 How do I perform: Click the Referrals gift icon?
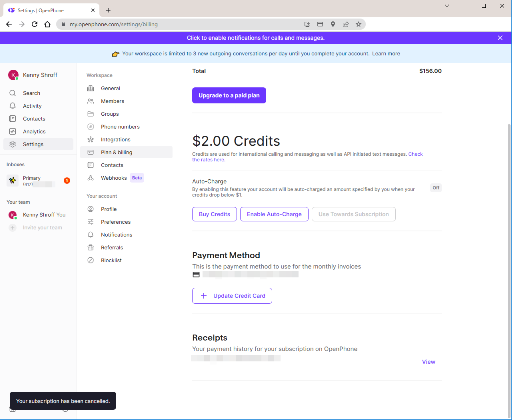click(x=90, y=248)
